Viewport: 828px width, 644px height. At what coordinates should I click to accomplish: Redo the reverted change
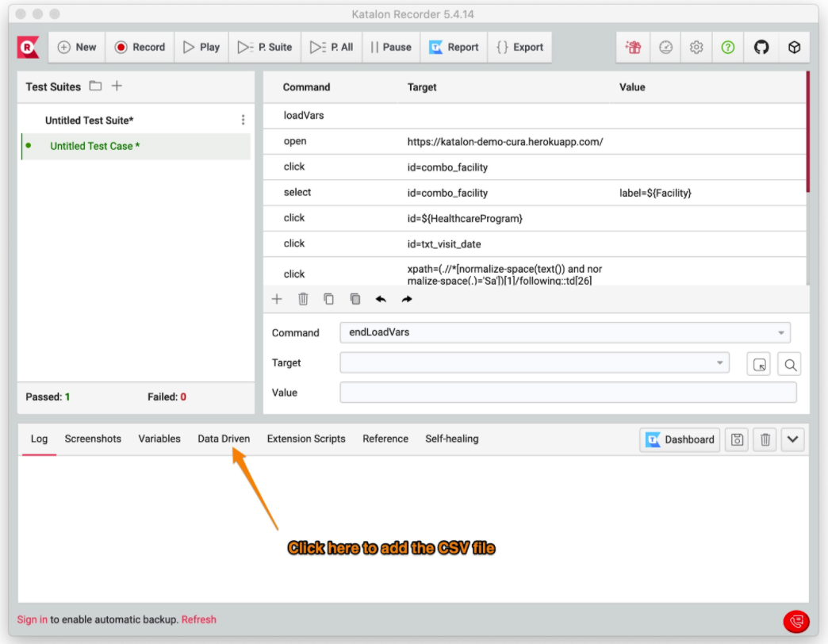click(x=406, y=299)
